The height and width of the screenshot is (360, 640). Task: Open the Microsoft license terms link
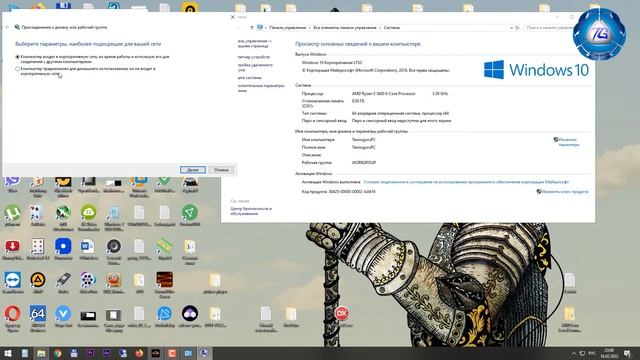pos(466,182)
